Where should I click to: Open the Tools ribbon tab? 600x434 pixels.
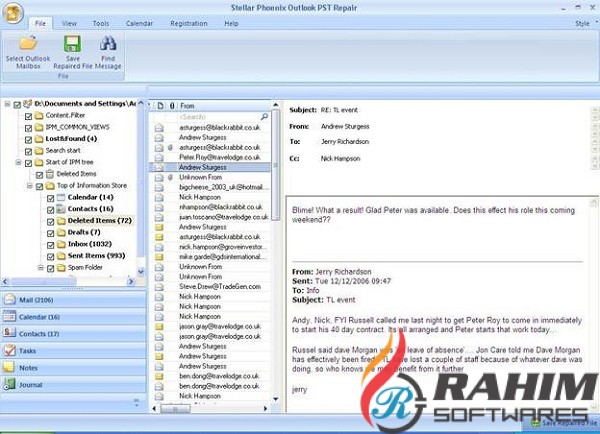click(x=101, y=23)
